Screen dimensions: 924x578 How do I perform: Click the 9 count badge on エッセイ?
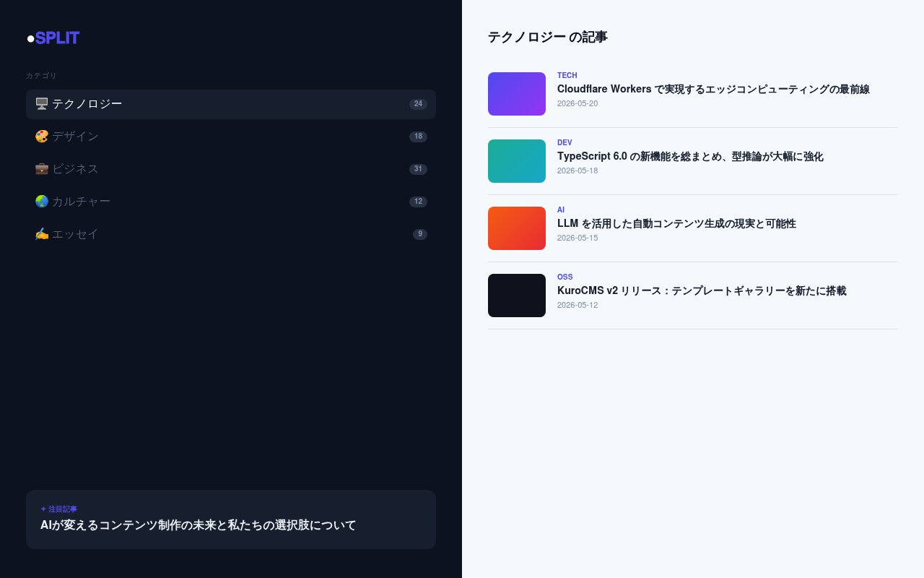420,234
